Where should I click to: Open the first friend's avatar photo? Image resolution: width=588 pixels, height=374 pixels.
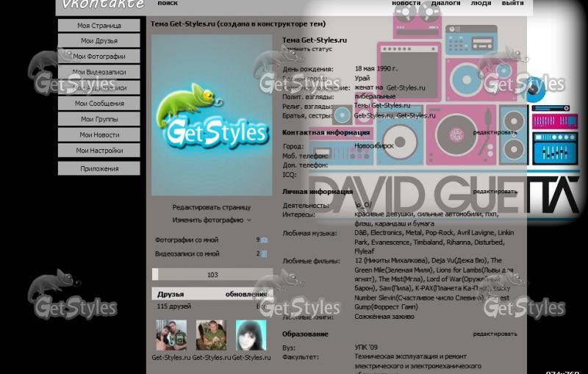pos(171,335)
